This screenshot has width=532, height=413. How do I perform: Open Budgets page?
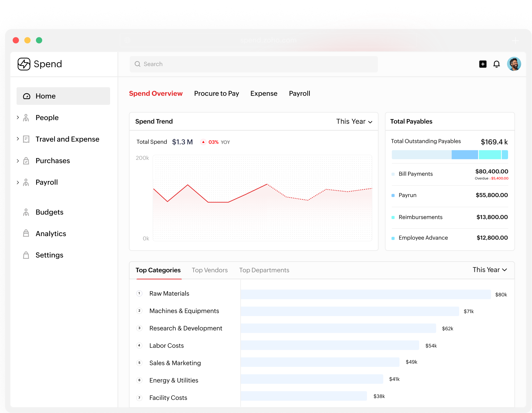49,212
